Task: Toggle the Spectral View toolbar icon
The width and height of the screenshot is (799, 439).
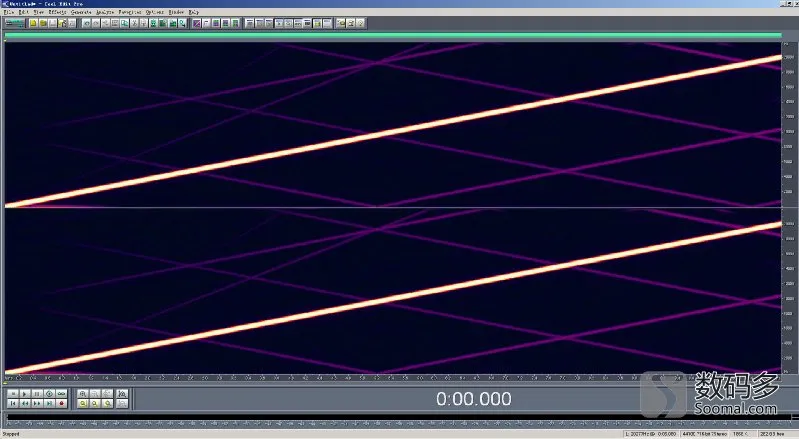Action: pos(197,23)
